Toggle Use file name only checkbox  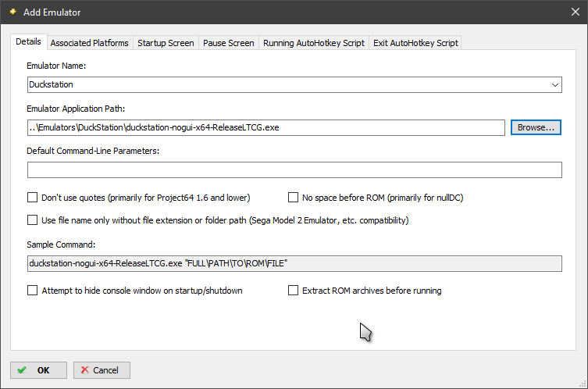pos(33,220)
